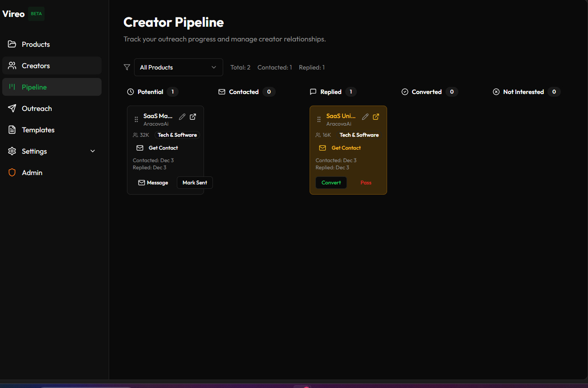Image resolution: width=588 pixels, height=388 pixels.
Task: Click the Outreach paper plane icon
Action: [12, 108]
